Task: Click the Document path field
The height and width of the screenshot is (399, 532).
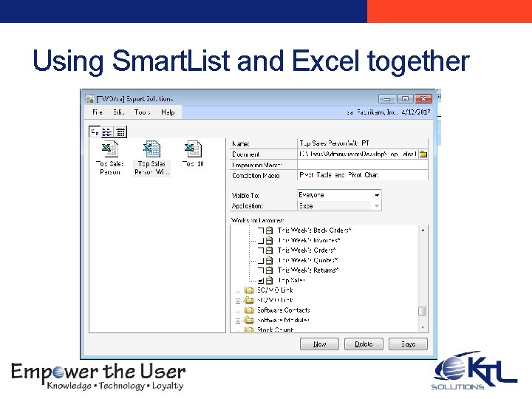Action: (358, 154)
